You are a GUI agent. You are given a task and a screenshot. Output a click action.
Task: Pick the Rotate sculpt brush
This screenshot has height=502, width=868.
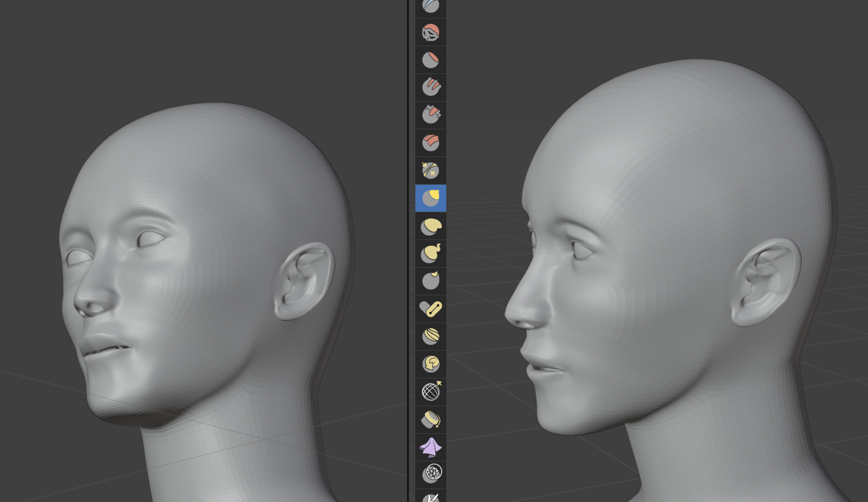pos(431,364)
